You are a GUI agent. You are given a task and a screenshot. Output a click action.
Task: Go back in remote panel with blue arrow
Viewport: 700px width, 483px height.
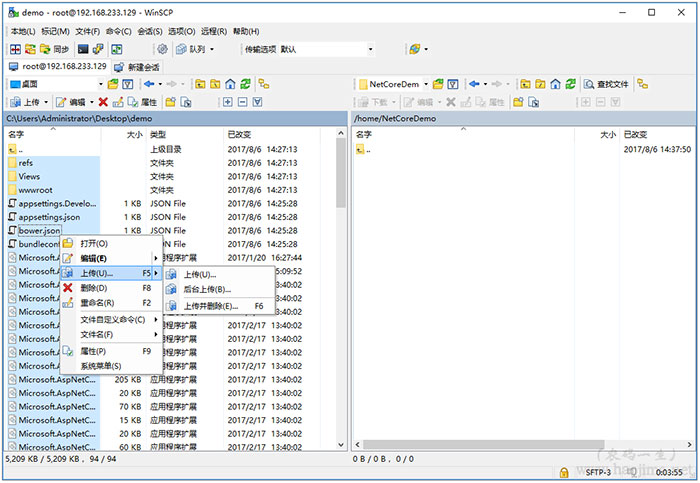(474, 84)
